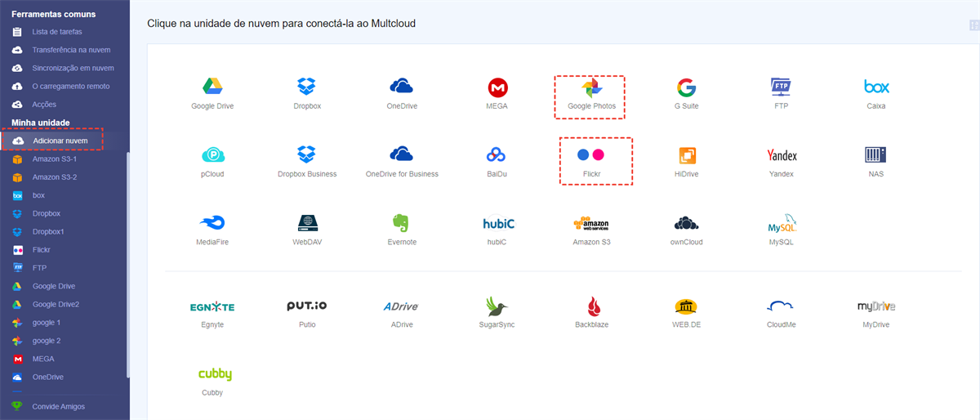The width and height of the screenshot is (980, 420).
Task: Select the Putio service icon
Action: (307, 306)
